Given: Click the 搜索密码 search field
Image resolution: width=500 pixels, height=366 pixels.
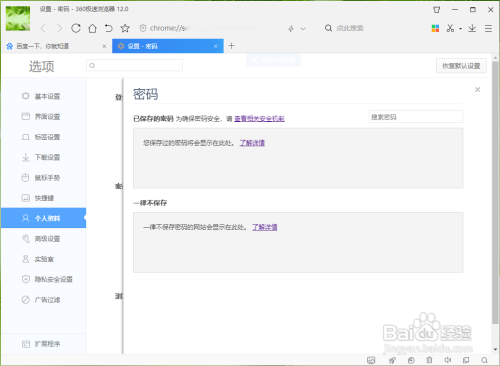Looking at the screenshot, I should [416, 117].
